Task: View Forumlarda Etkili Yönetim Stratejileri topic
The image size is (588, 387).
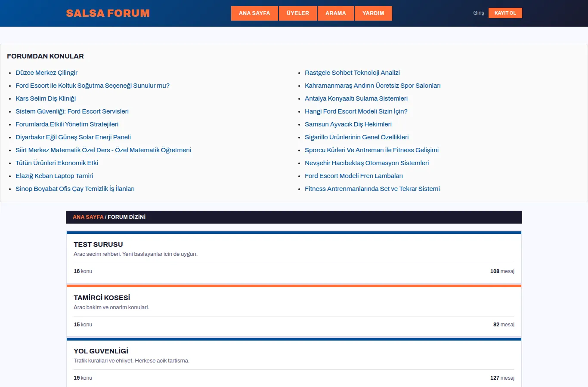Action: 67,124
